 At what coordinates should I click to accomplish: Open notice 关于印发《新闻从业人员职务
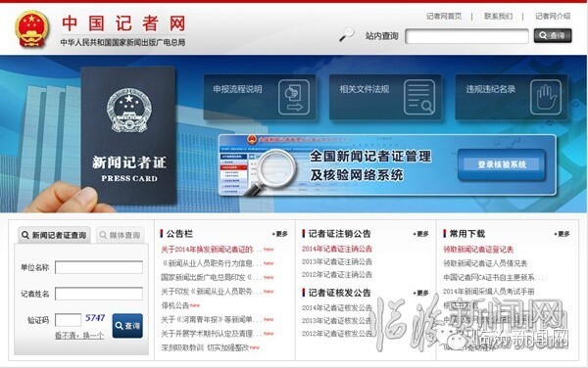212,292
